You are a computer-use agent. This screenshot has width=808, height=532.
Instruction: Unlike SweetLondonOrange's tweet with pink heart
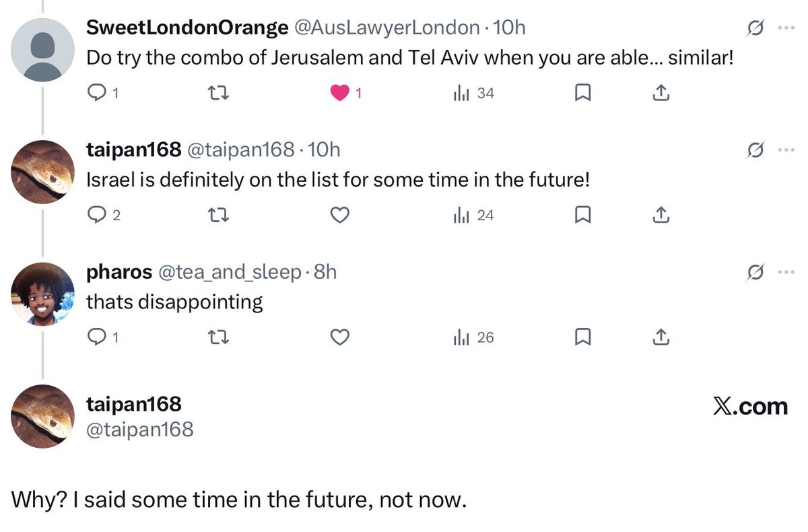(340, 94)
